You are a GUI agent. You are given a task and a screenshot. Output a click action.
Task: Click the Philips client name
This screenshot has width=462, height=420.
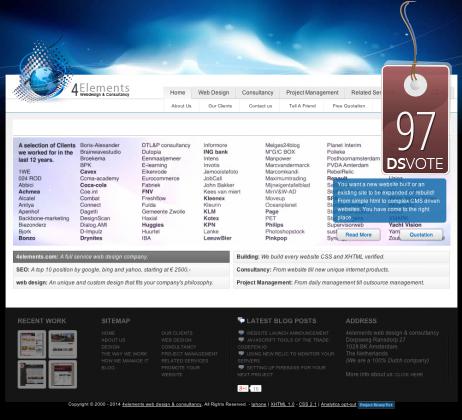tap(274, 225)
